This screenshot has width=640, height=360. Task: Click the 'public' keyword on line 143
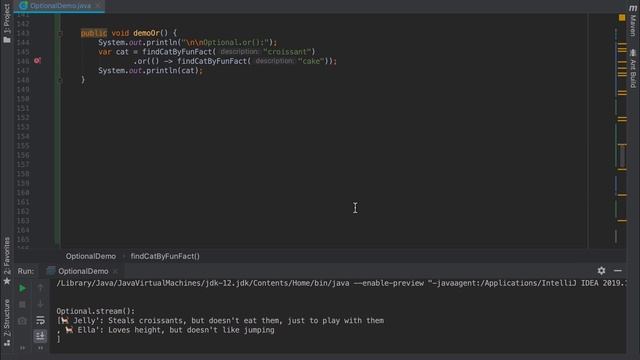coord(94,33)
